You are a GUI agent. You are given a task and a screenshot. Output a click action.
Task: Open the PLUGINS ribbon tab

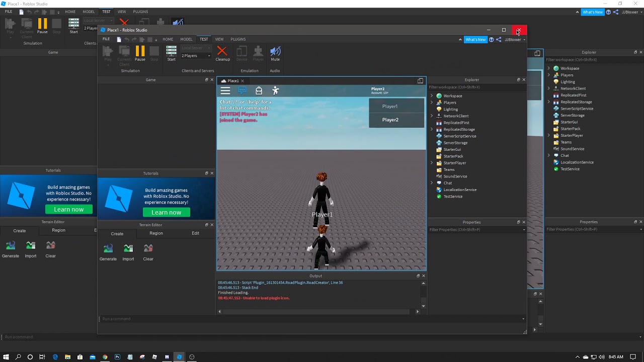(x=238, y=39)
